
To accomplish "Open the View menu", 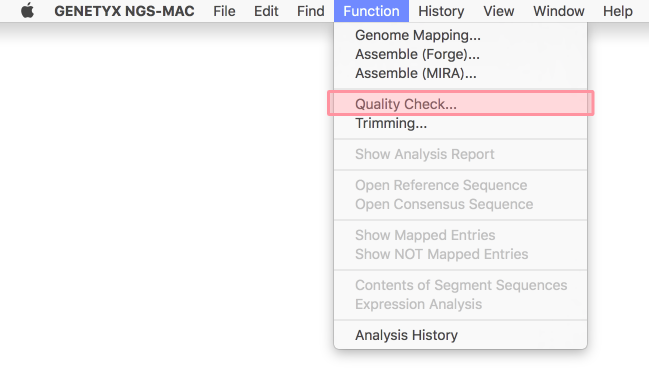I will (x=498, y=11).
